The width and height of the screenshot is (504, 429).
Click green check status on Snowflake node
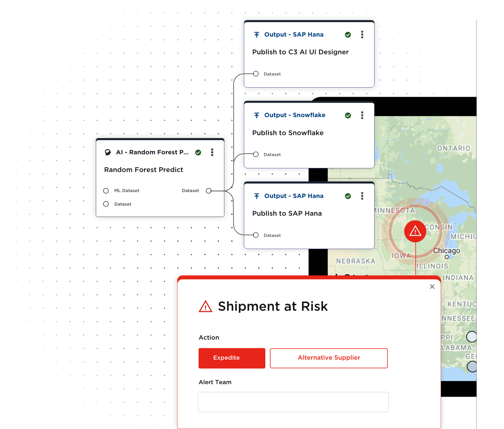point(348,115)
